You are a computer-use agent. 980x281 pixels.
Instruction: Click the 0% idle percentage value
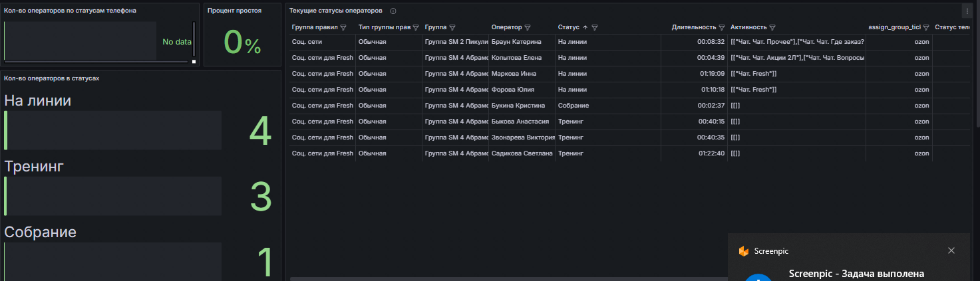pos(242,42)
